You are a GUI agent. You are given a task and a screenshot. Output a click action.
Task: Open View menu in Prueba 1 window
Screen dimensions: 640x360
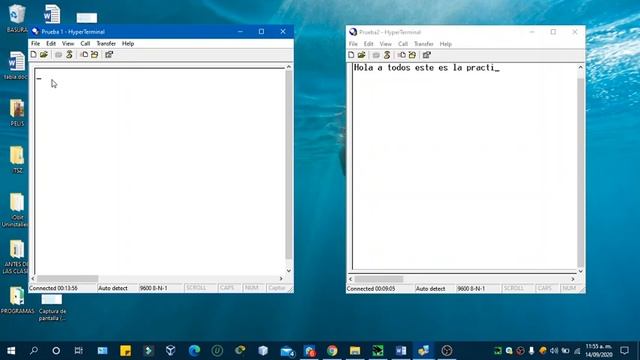[x=68, y=43]
